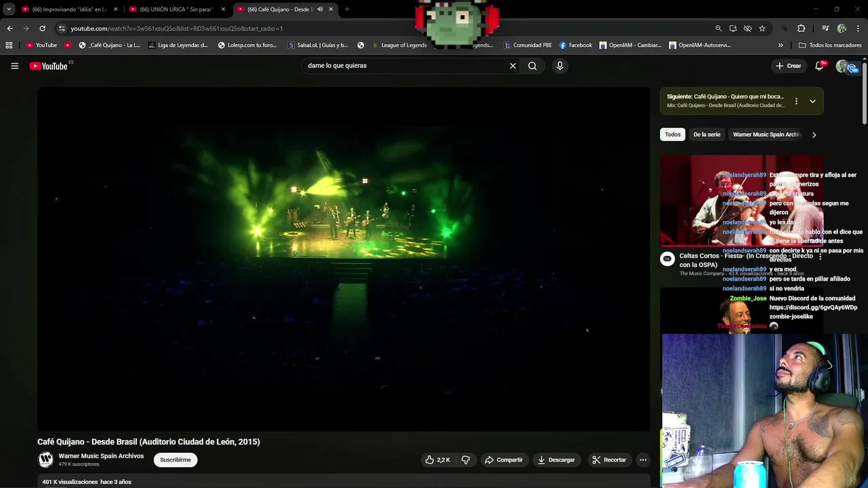Open more actions menu beside Recortar

(643, 460)
